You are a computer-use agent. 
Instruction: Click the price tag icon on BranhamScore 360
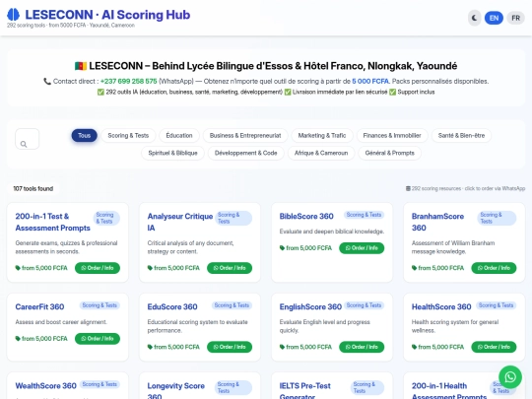tap(414, 268)
